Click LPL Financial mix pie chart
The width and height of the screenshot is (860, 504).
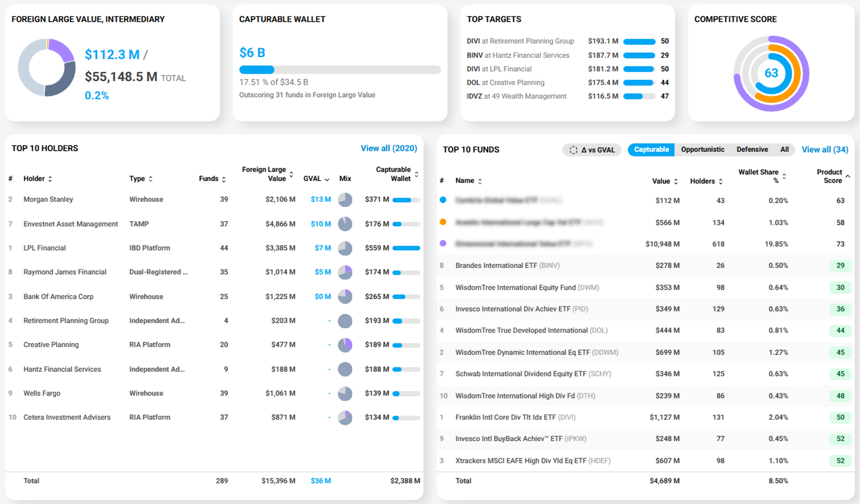click(345, 248)
